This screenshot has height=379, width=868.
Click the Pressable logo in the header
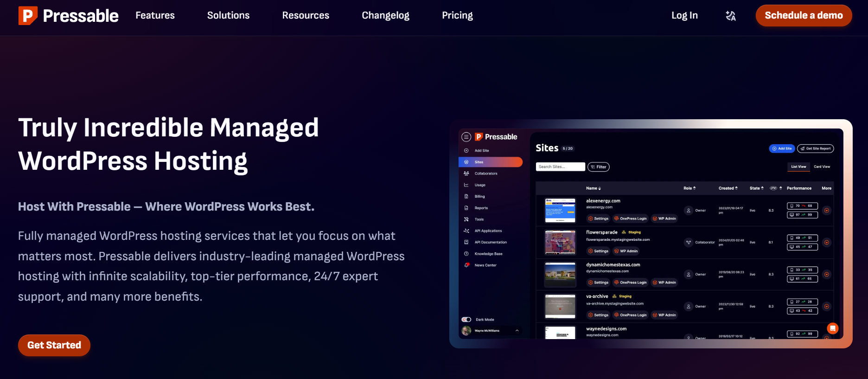68,16
